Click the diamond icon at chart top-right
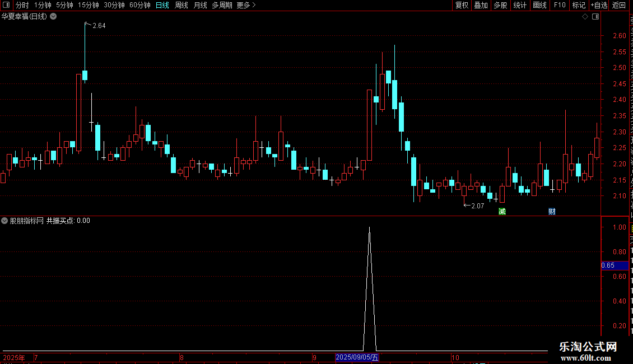 [585, 17]
